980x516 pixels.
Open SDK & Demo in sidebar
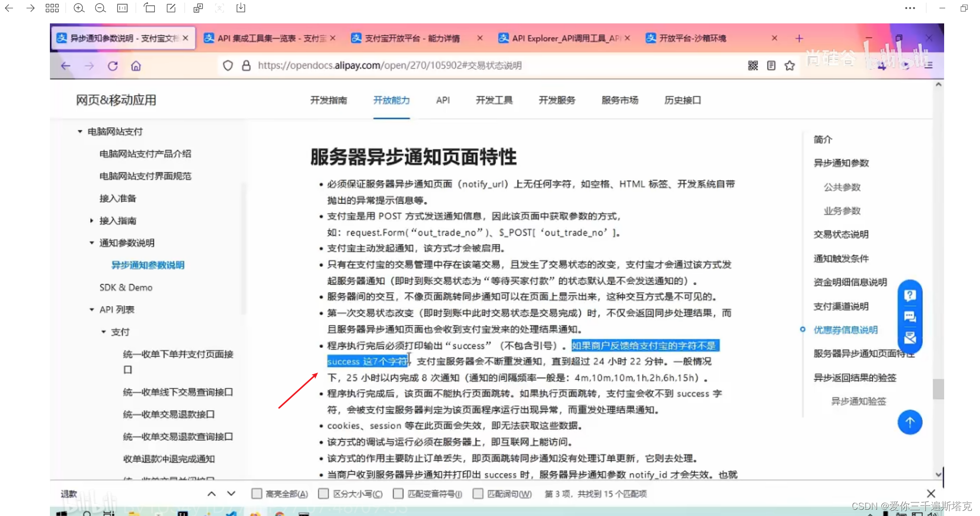tap(126, 287)
